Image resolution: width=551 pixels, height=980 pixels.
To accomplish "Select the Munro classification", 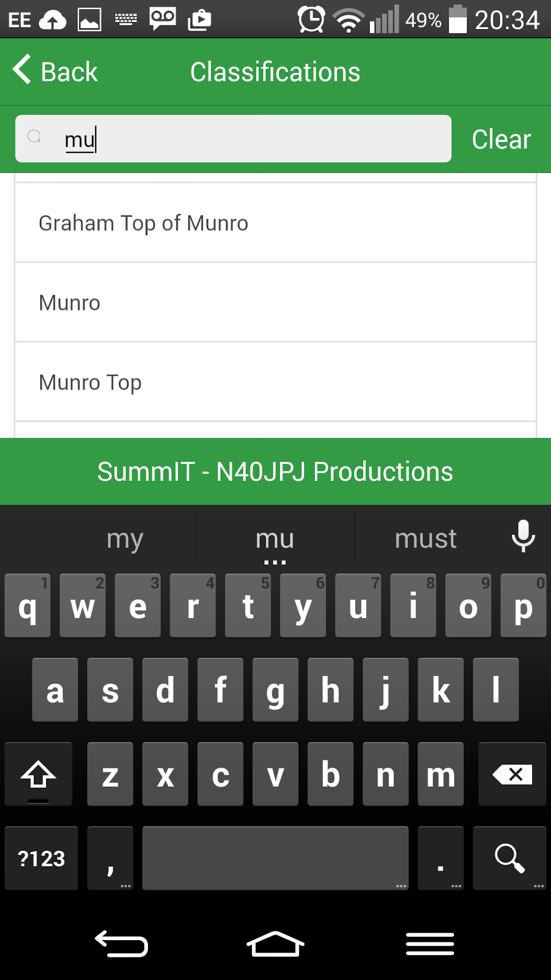I will 275,303.
